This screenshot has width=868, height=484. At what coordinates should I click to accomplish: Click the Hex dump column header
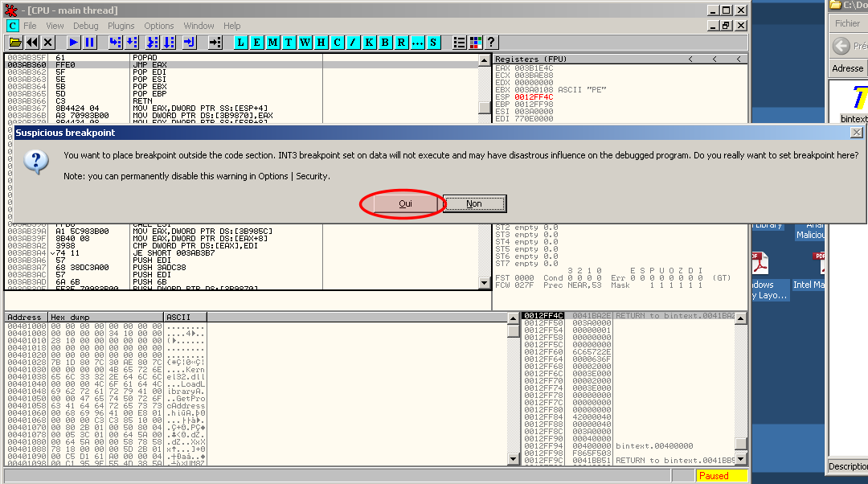pos(106,318)
